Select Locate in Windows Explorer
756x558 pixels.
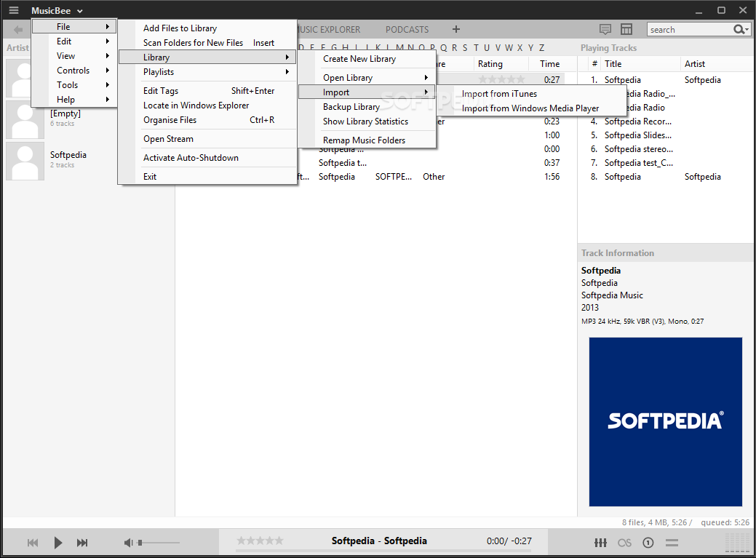coord(207,105)
